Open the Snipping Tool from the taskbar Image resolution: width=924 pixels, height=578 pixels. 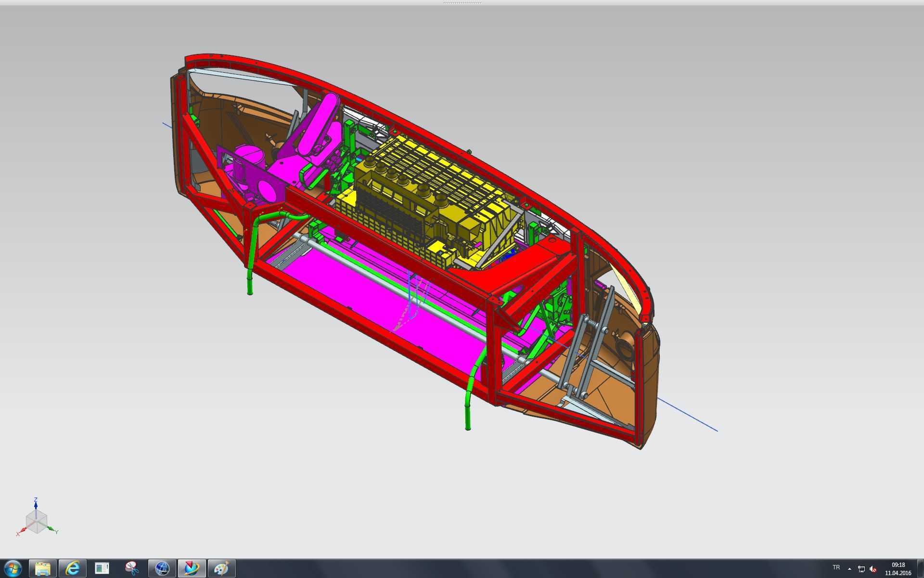(132, 569)
